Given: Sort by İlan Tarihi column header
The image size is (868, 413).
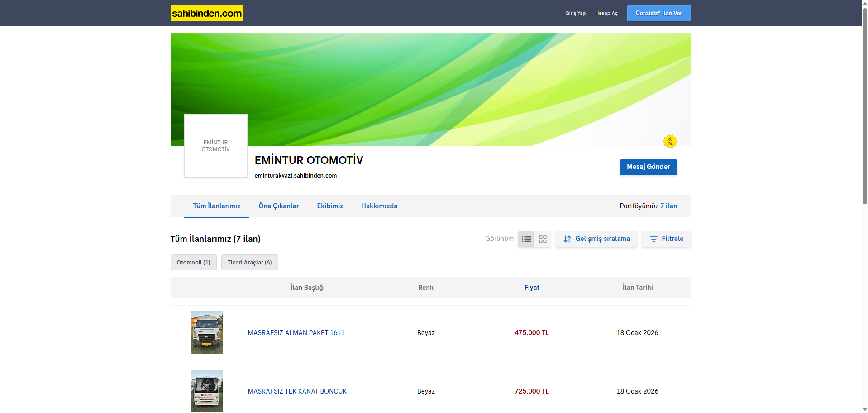Looking at the screenshot, I should tap(638, 288).
